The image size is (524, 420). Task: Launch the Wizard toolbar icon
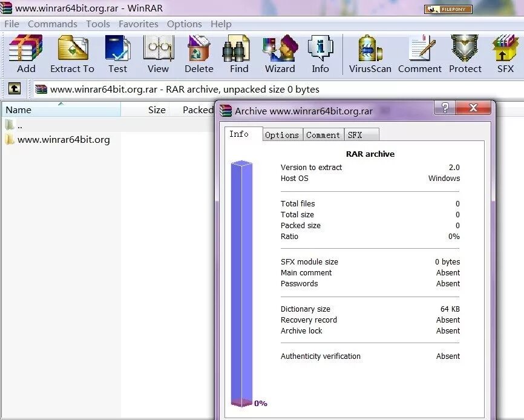[280, 48]
